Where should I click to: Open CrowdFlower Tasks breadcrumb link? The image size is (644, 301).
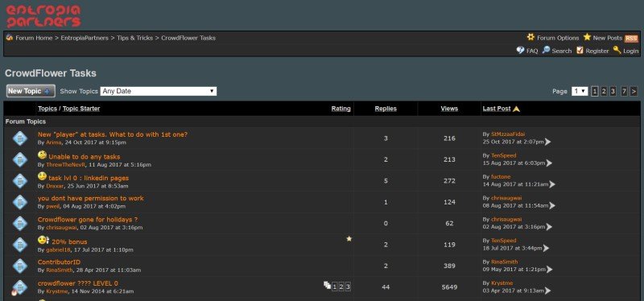[188, 38]
